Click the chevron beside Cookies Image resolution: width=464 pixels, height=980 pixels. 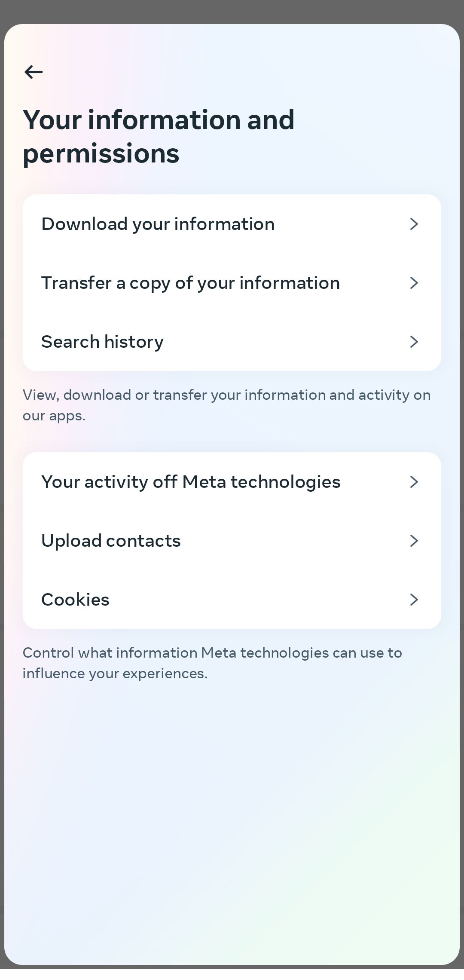pos(414,600)
